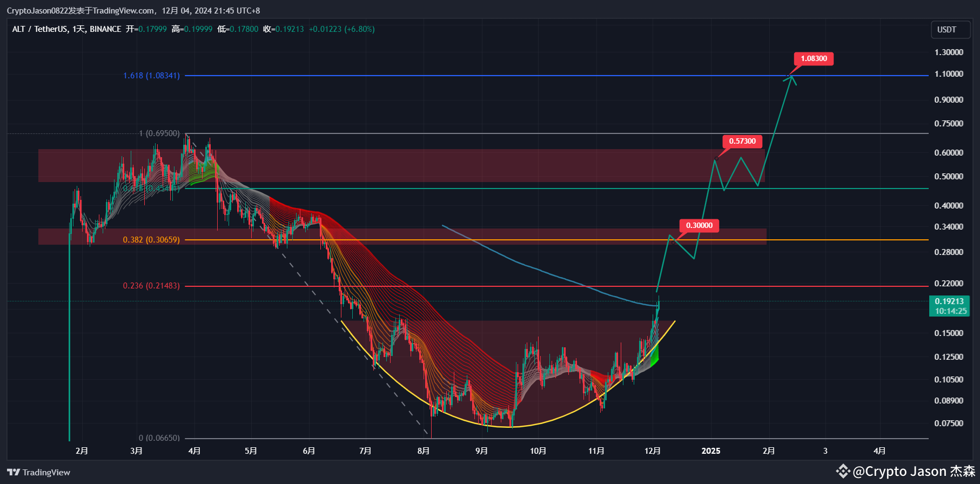
Task: Click the 8月 date label on time axis
Action: pos(424,451)
